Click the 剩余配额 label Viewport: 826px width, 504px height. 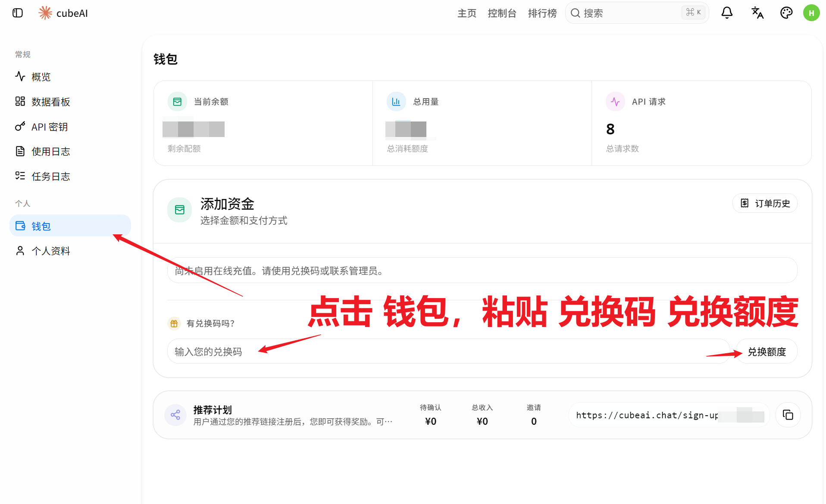tap(184, 149)
